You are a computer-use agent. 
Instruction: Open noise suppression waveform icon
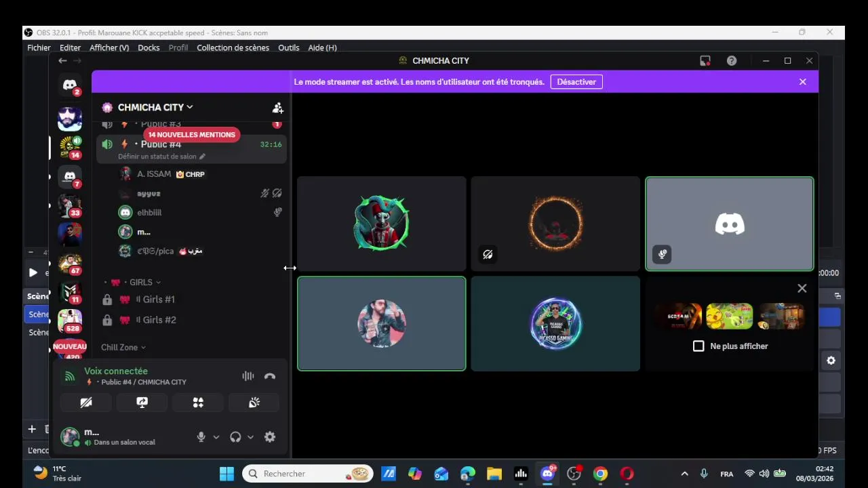(x=248, y=376)
